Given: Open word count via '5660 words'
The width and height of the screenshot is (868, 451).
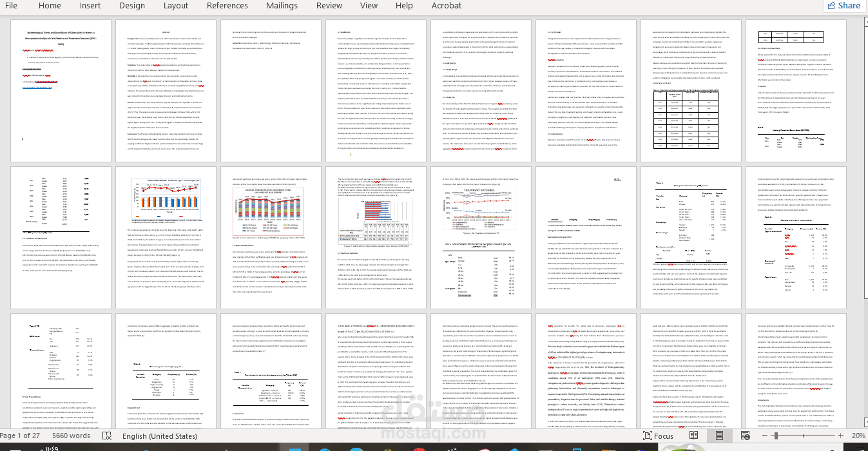Looking at the screenshot, I should 71,436.
